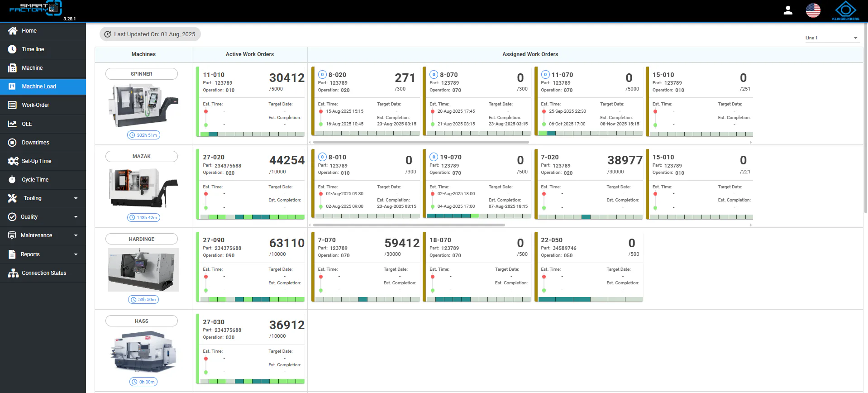
Task: Click the Machine building icon
Action: click(x=12, y=68)
